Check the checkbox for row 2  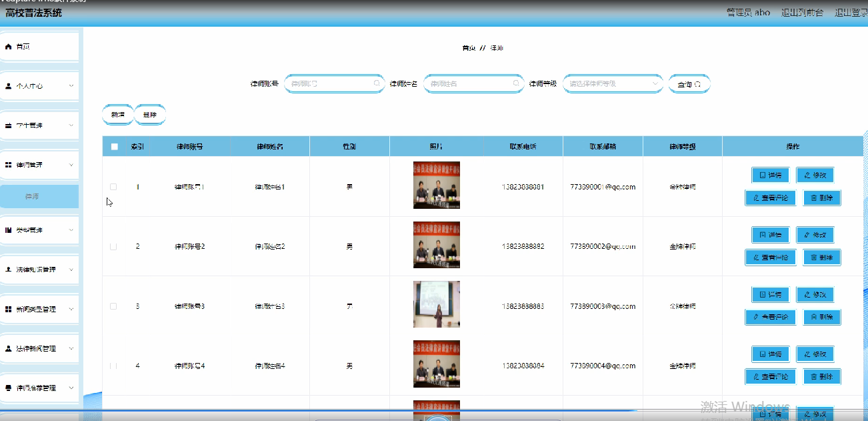[x=113, y=246]
